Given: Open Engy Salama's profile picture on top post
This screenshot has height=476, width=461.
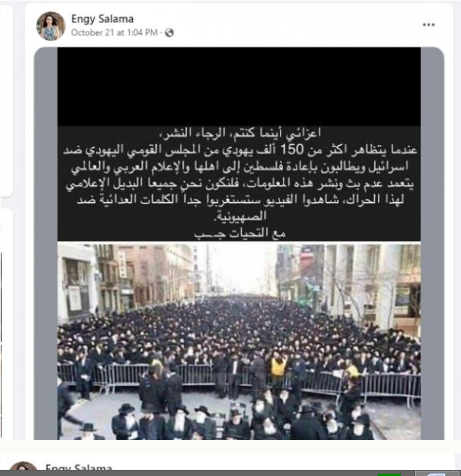Looking at the screenshot, I should 51,26.
